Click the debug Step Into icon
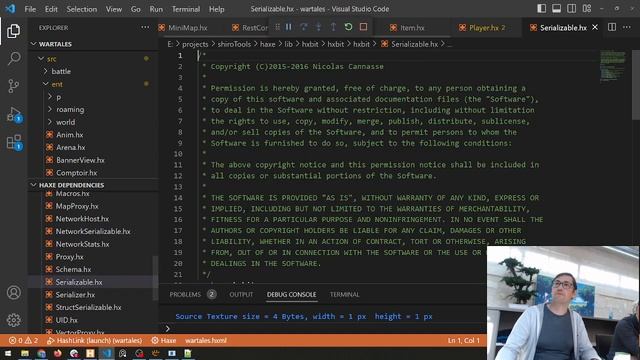Screen dimensions: 640x360 pos(318,27)
